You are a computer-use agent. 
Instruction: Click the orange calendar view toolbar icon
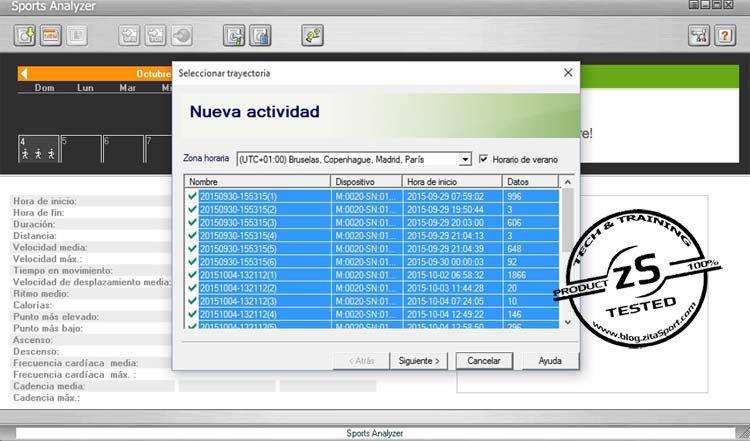coord(51,36)
